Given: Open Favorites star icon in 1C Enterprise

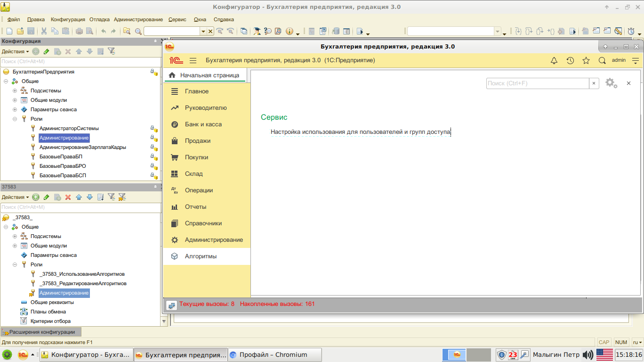Looking at the screenshot, I should (586, 60).
